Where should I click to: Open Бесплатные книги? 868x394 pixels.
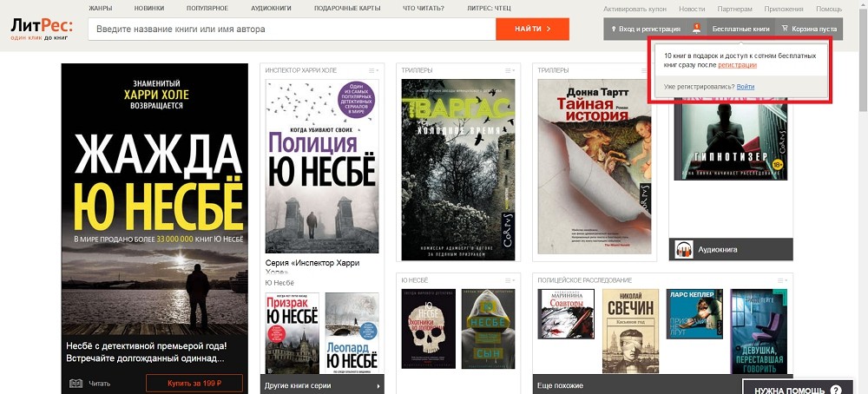click(x=740, y=29)
